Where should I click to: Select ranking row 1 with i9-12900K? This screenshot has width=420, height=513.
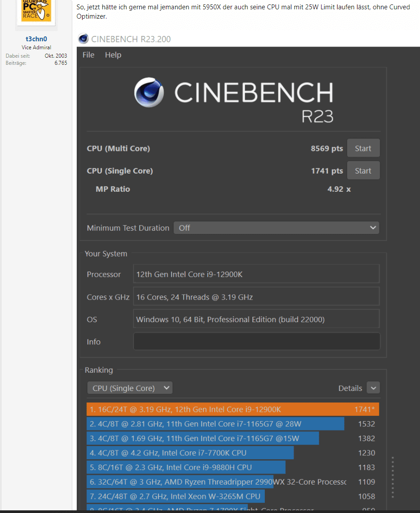tap(233, 409)
